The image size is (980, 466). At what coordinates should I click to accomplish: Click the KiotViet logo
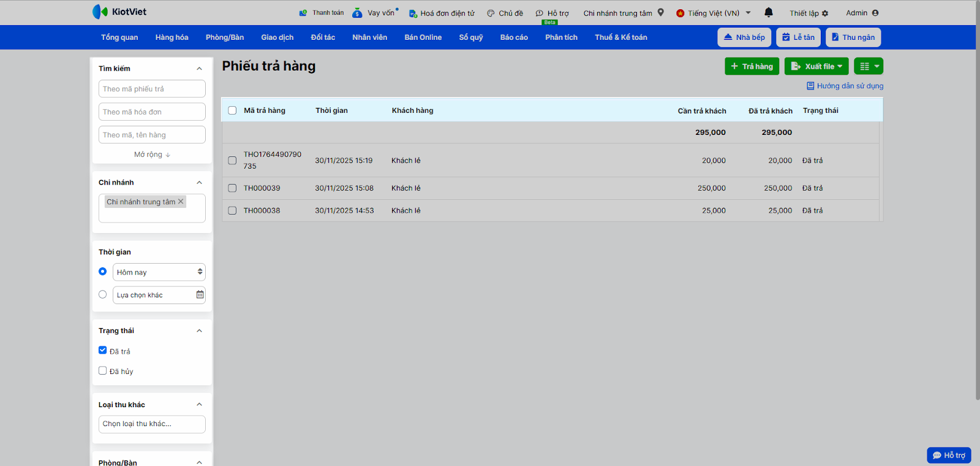click(x=119, y=12)
